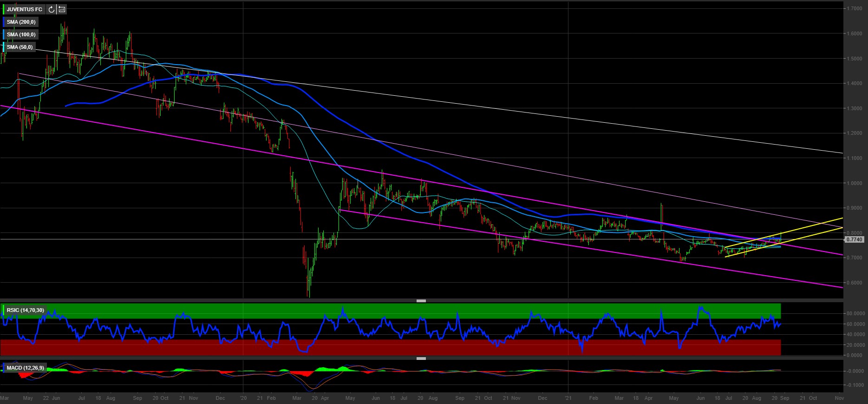
Task: Click the Mar label at the time axis start
Action: click(5, 398)
